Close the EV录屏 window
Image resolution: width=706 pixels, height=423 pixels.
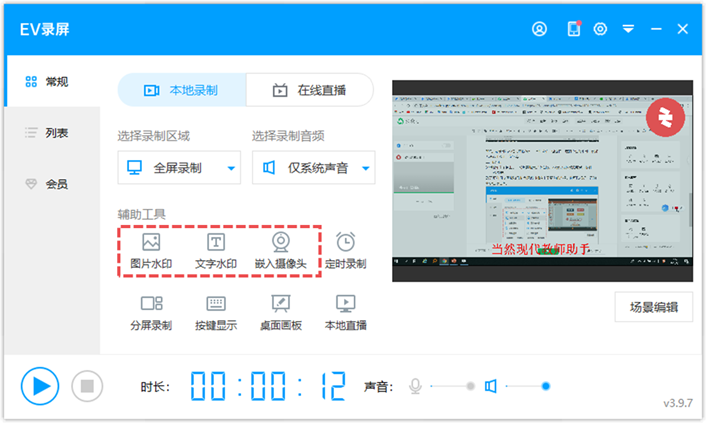[x=683, y=29]
